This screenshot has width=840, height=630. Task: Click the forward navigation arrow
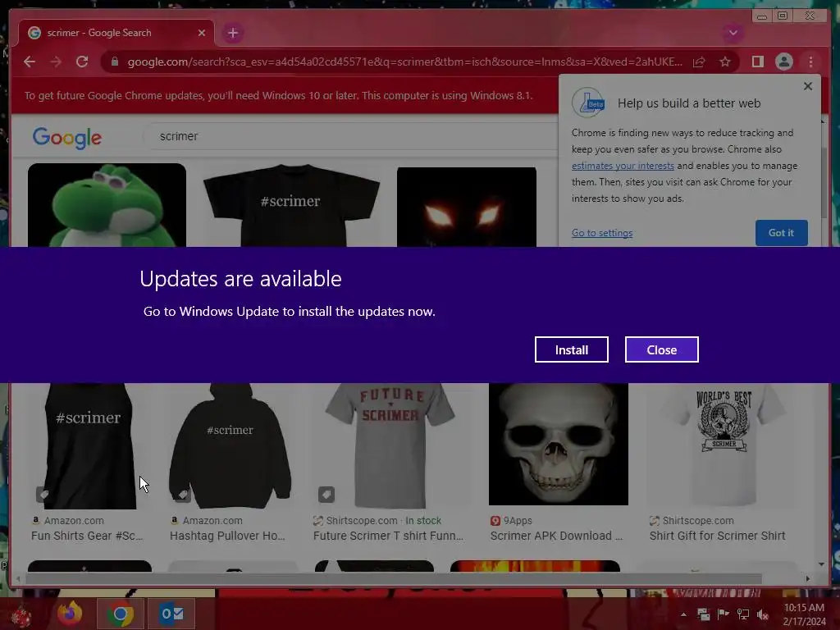click(56, 62)
